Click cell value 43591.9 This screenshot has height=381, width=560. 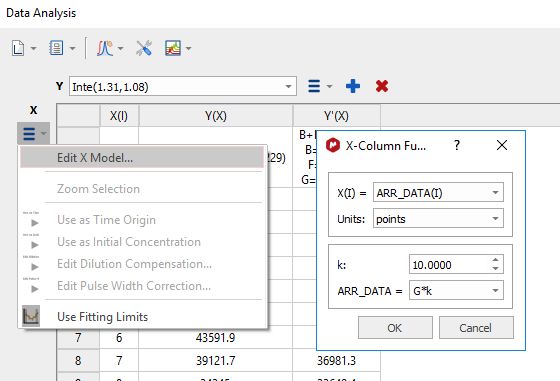pos(215,337)
